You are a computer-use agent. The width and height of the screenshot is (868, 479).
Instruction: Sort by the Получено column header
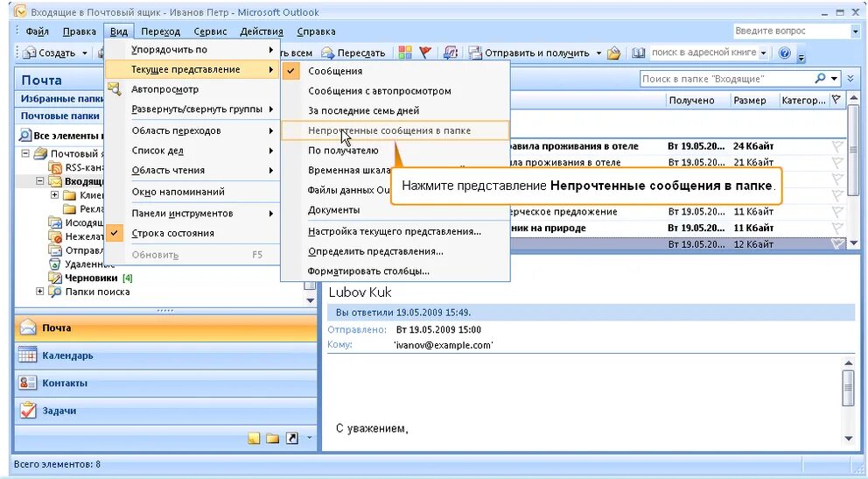[x=696, y=100]
